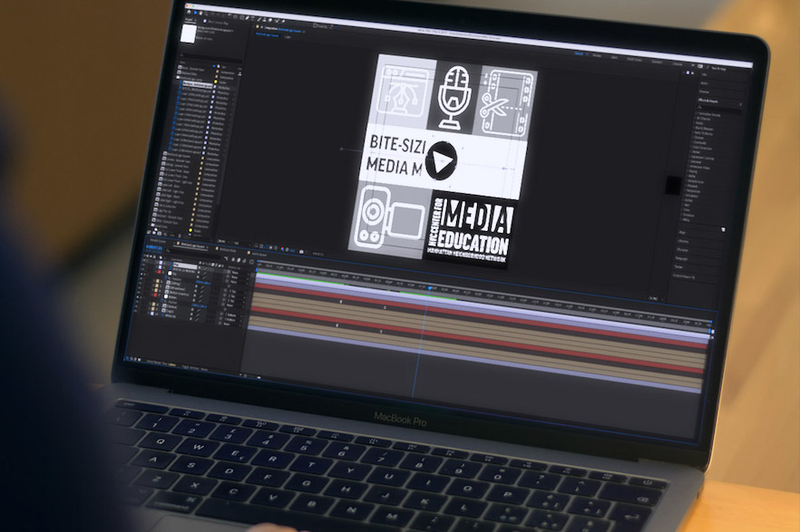Select the second composition tab in timeline
Image resolution: width=800 pixels, height=532 pixels.
228,250
